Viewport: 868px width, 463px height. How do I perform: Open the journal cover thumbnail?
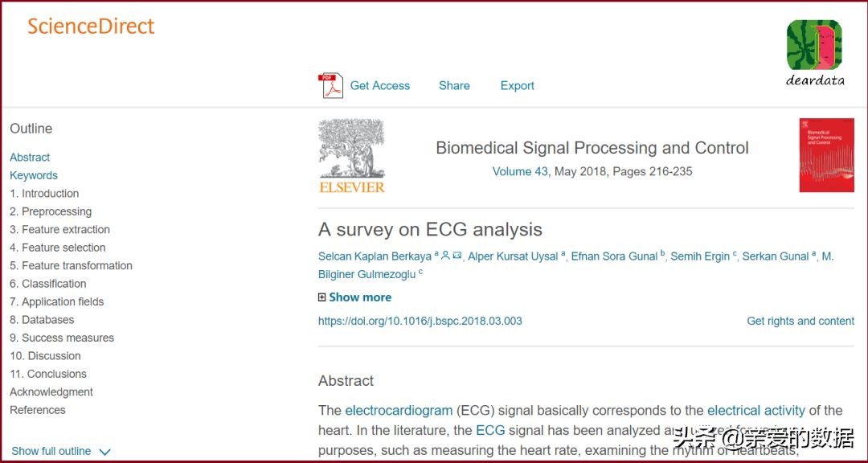pos(826,155)
